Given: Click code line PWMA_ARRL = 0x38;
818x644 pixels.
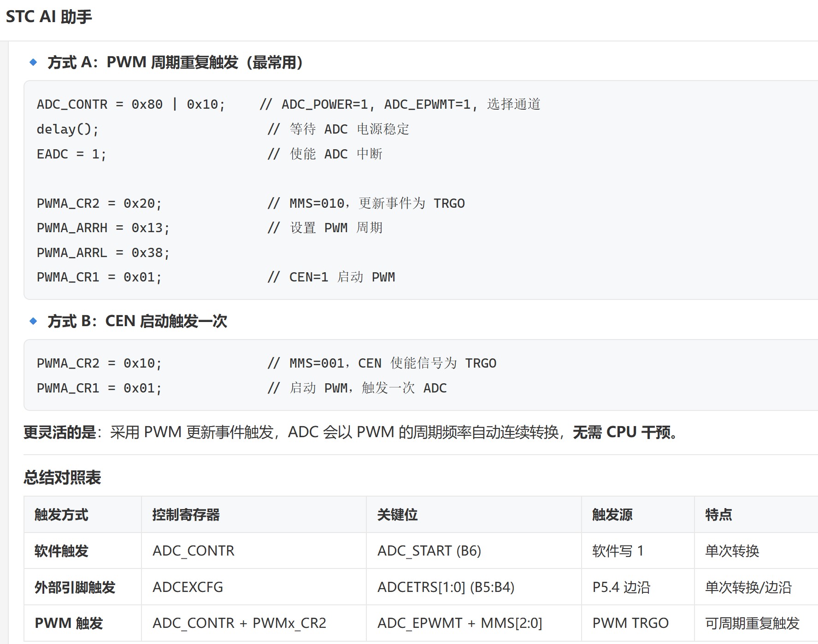Looking at the screenshot, I should coord(103,252).
